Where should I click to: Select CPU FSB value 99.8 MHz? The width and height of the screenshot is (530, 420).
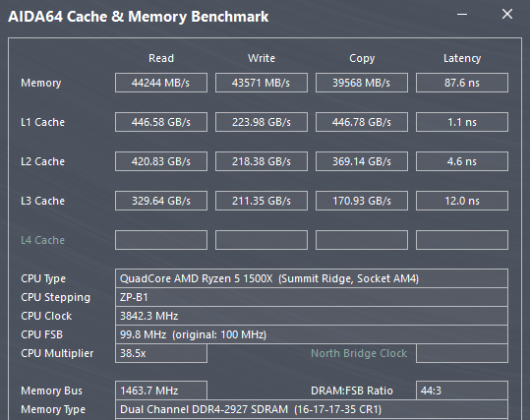point(312,334)
